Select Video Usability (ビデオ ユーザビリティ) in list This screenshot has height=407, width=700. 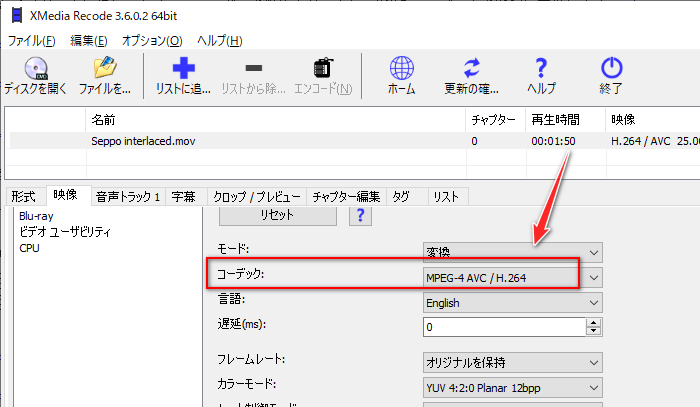[x=65, y=232]
